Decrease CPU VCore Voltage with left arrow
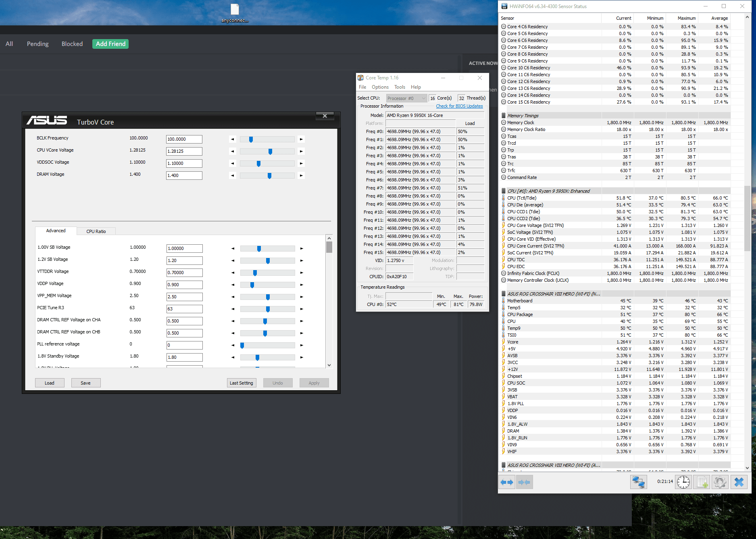Screen dimensions: 756x539 232,152
